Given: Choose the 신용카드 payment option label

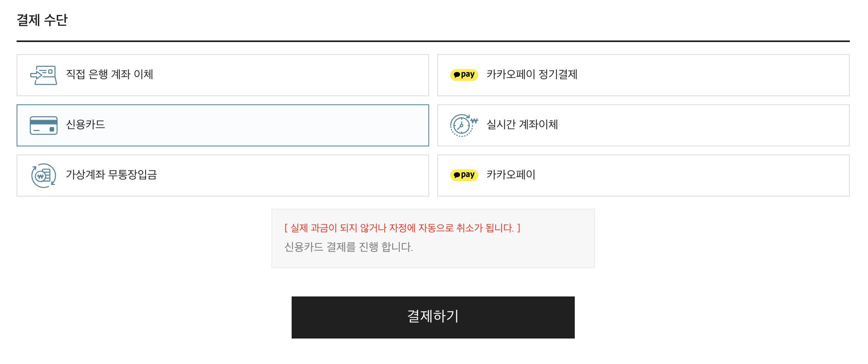Looking at the screenshot, I should 85,125.
